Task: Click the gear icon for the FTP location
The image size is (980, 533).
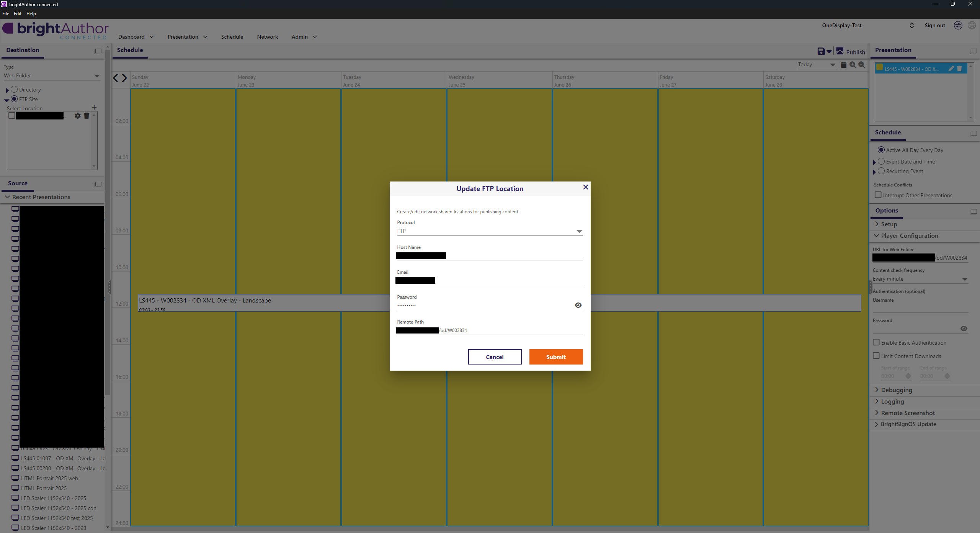Action: click(78, 116)
